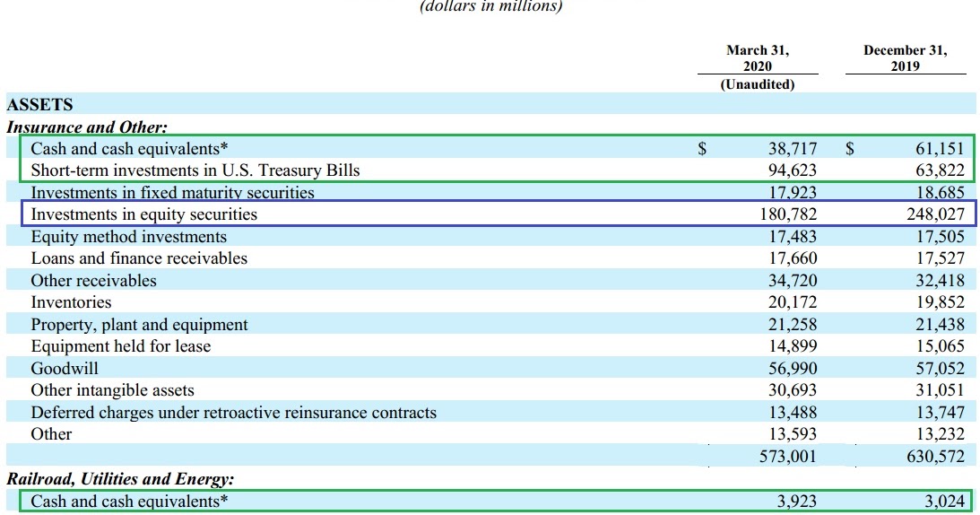
Task: Click the 'March 31, 2020' column header
Action: 758,58
